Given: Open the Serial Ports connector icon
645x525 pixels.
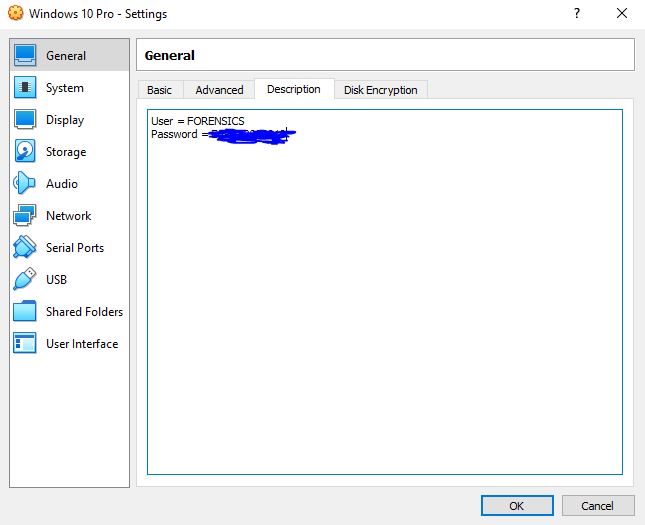Looking at the screenshot, I should 24,247.
